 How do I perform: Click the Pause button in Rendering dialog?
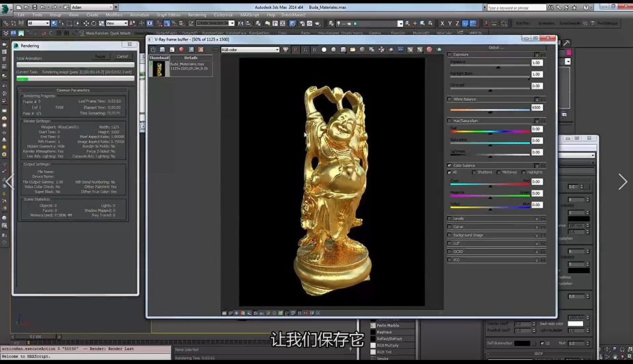coord(100,57)
